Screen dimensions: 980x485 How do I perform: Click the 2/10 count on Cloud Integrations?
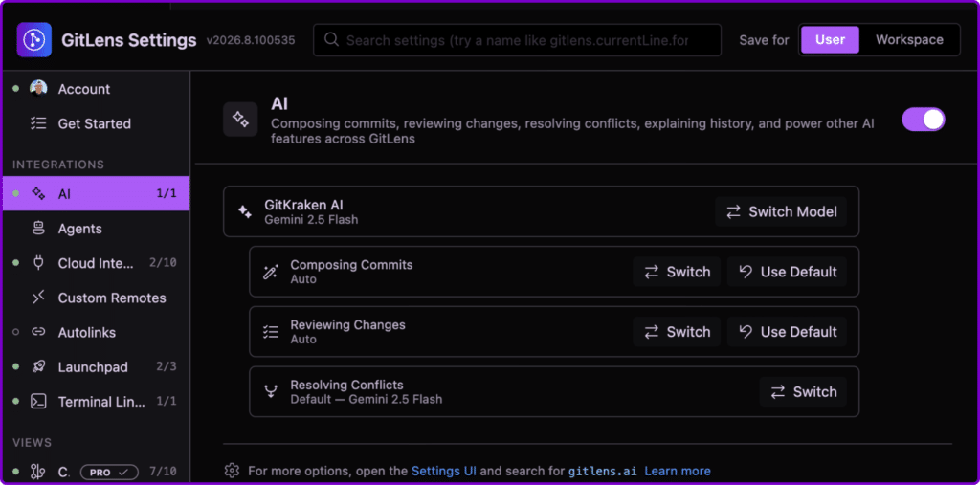(x=163, y=263)
